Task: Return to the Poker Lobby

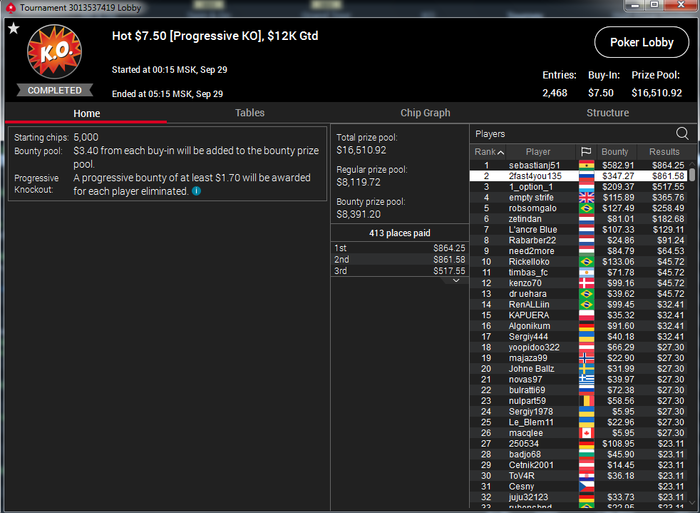Action: click(642, 42)
